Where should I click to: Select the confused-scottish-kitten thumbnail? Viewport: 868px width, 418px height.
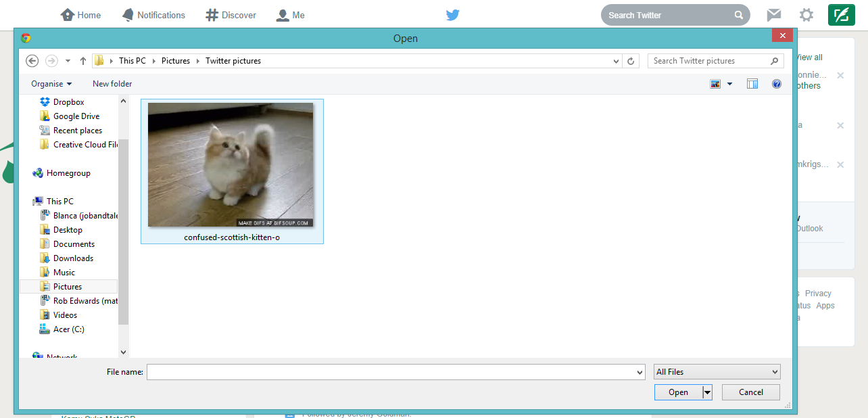231,164
